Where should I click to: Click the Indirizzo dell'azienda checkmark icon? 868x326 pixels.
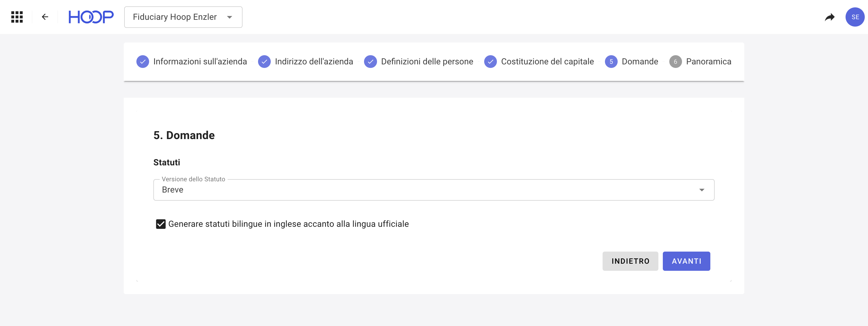[x=264, y=62]
